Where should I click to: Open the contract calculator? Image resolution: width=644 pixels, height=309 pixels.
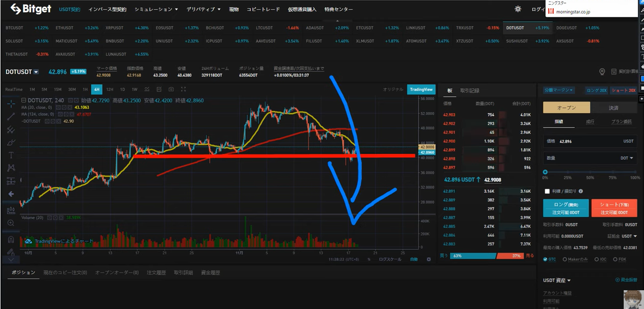625,72
